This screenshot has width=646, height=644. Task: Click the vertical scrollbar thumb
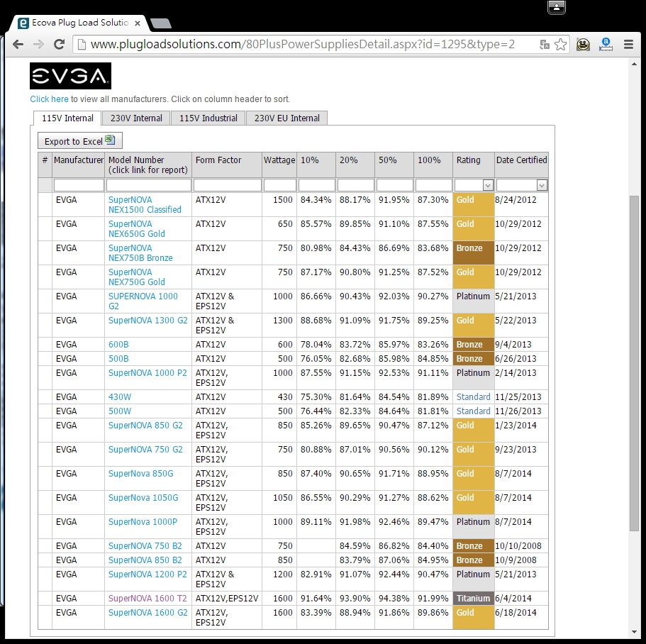point(634,363)
